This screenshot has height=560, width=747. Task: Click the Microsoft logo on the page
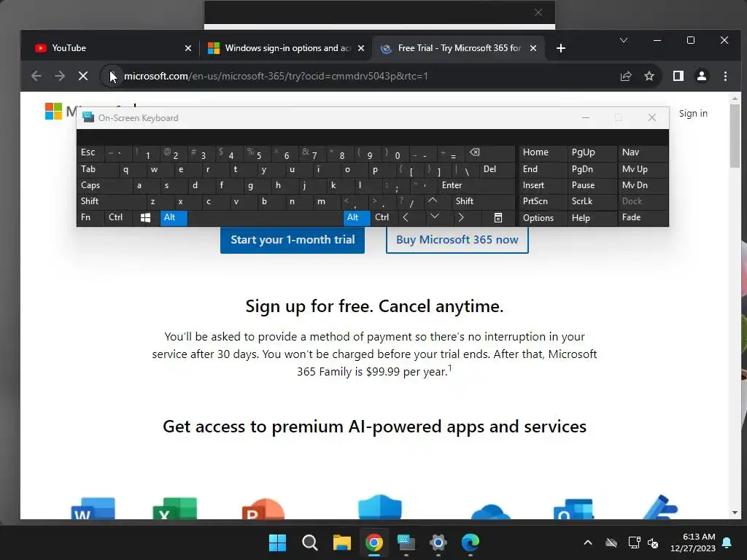tap(53, 112)
